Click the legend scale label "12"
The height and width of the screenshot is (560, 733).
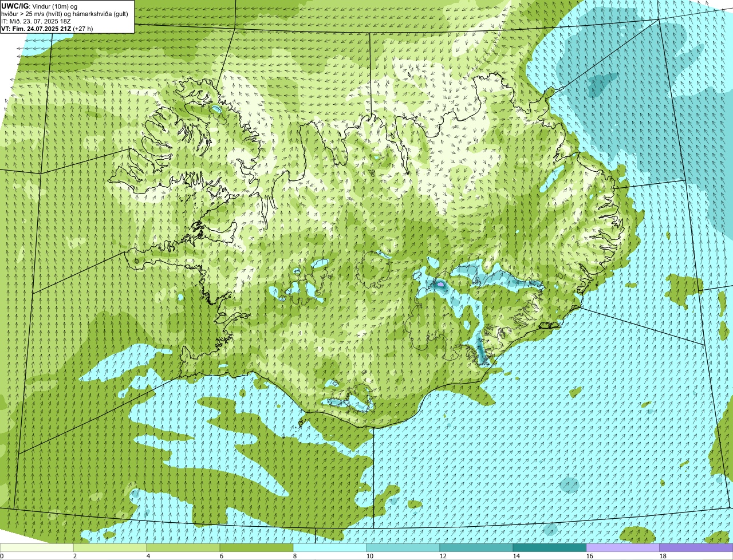(x=443, y=556)
